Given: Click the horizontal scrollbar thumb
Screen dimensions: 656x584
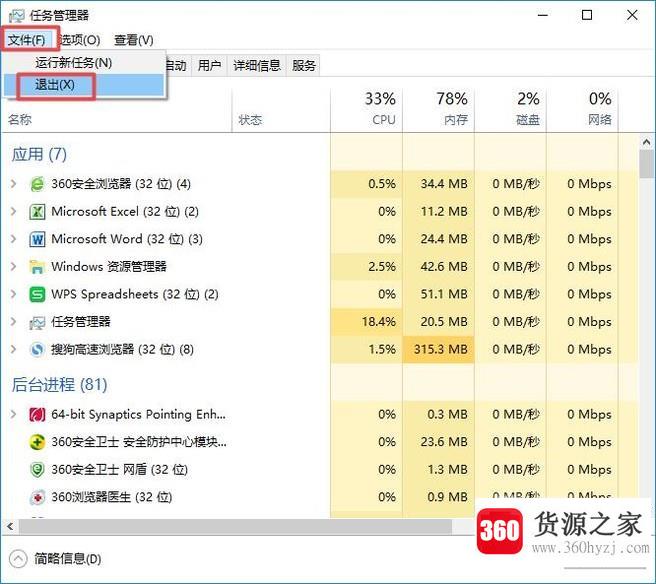Looking at the screenshot, I should pyautogui.click(x=235, y=527).
